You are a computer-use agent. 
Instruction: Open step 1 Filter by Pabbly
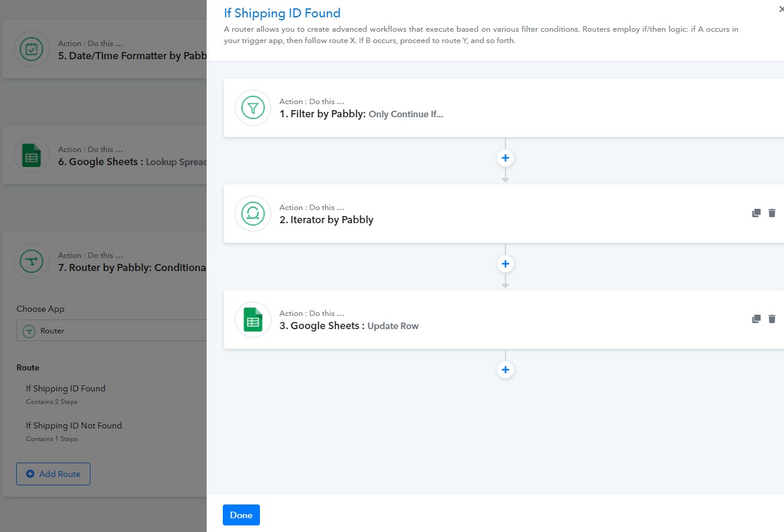[x=504, y=108]
